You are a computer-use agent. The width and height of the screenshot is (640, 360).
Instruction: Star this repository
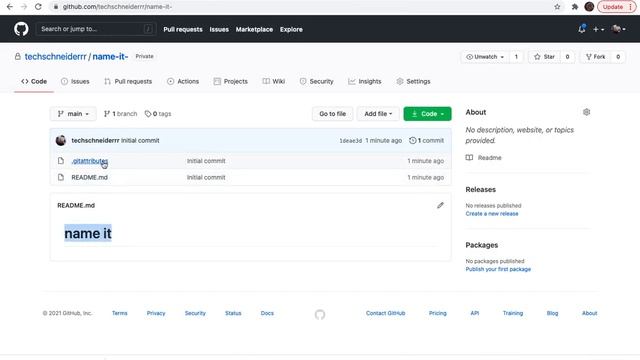pos(544,57)
